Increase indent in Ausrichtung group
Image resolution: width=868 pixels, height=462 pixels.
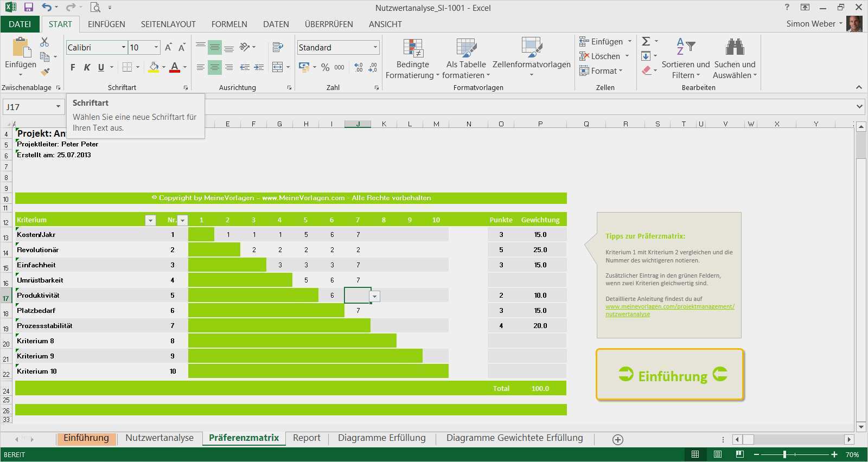pos(259,67)
